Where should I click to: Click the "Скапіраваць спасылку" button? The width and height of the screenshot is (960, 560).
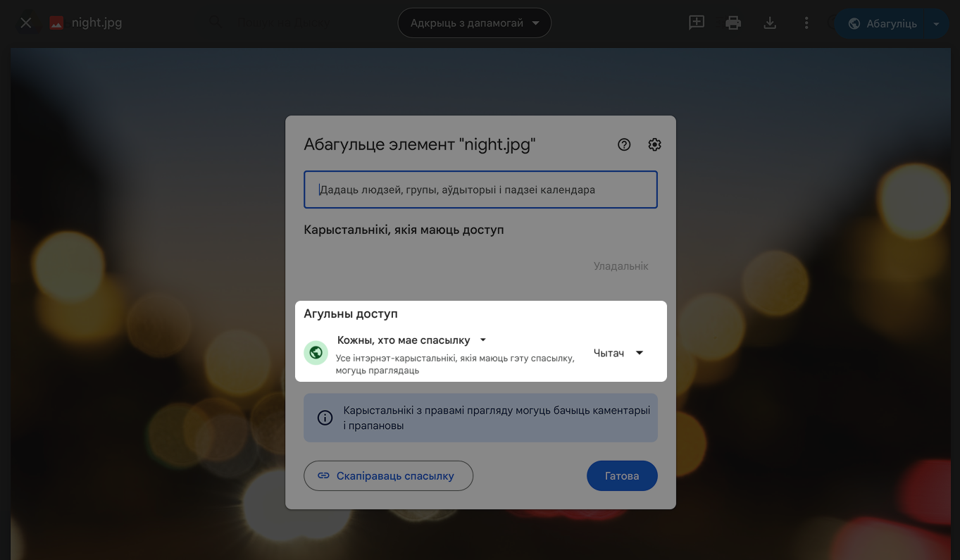(388, 475)
